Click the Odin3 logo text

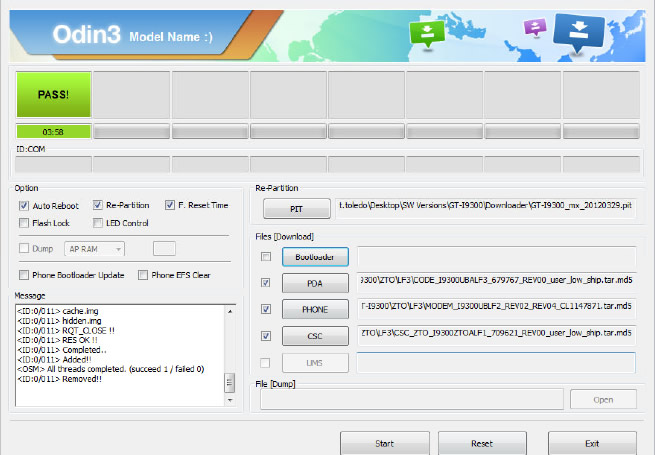point(86,34)
